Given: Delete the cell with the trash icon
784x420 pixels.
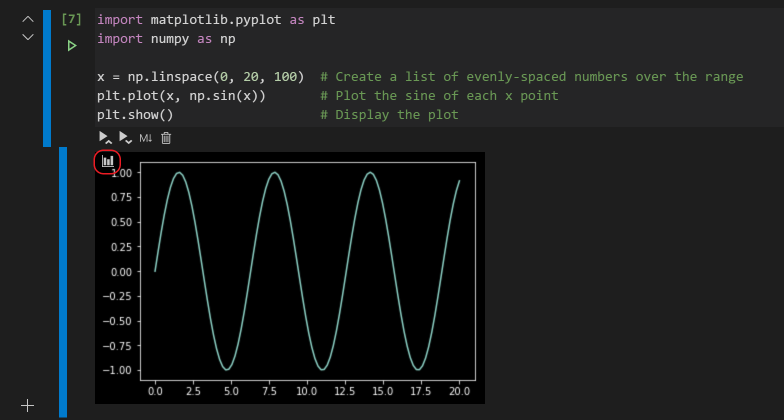Looking at the screenshot, I should click(x=166, y=137).
